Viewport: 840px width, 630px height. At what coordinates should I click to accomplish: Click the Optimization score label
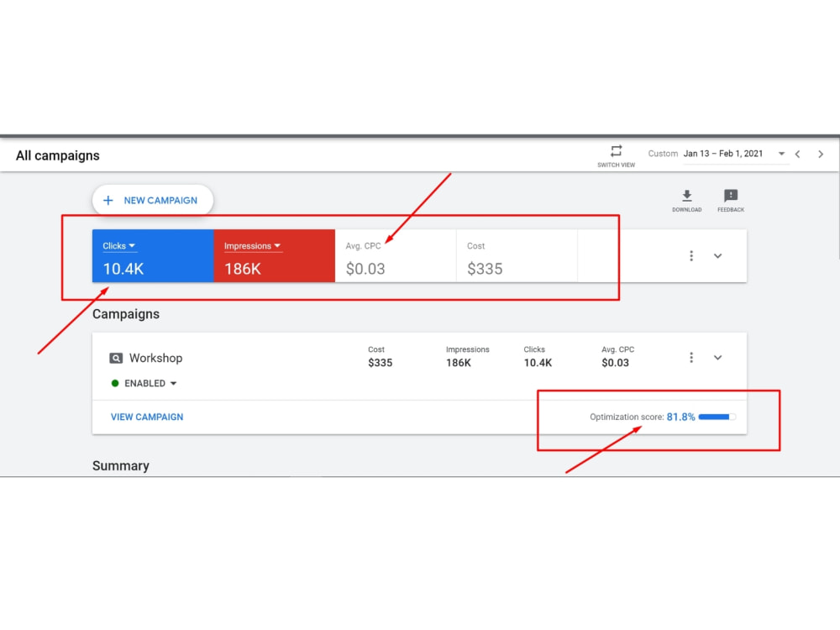pos(627,417)
